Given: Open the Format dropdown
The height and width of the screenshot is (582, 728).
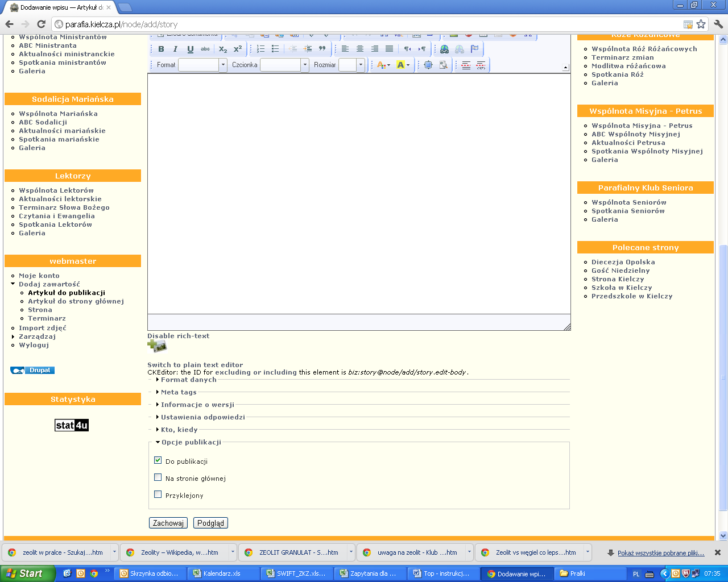Looking at the screenshot, I should click(x=202, y=65).
